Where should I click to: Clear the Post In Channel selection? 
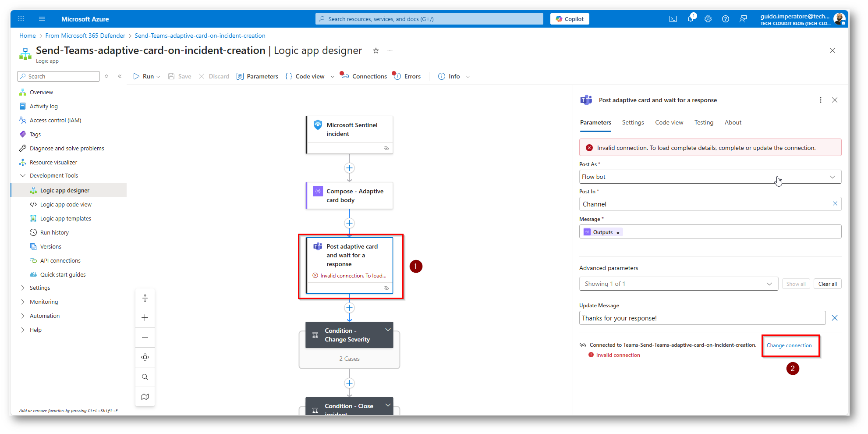835,203
